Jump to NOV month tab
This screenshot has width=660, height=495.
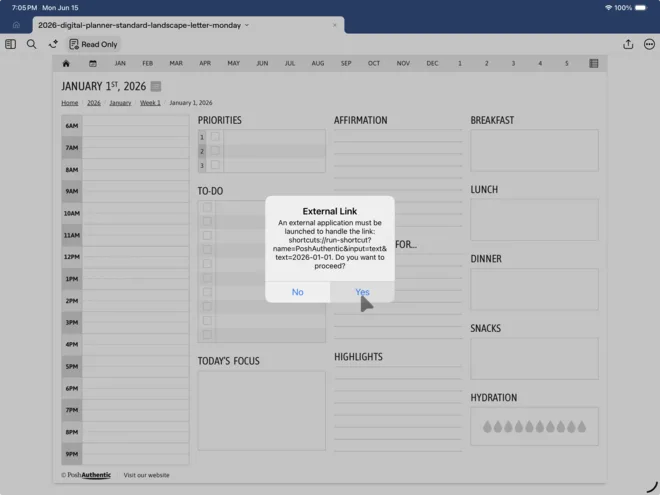click(x=403, y=64)
